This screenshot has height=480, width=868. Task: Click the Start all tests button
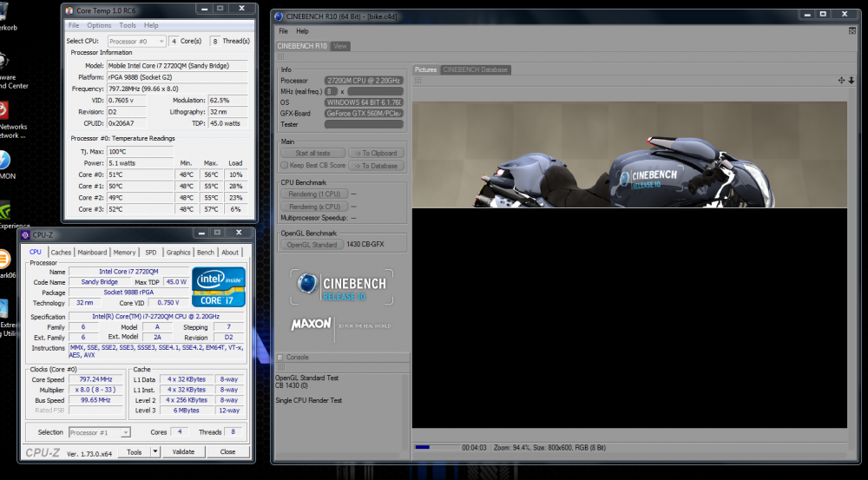[x=312, y=153]
